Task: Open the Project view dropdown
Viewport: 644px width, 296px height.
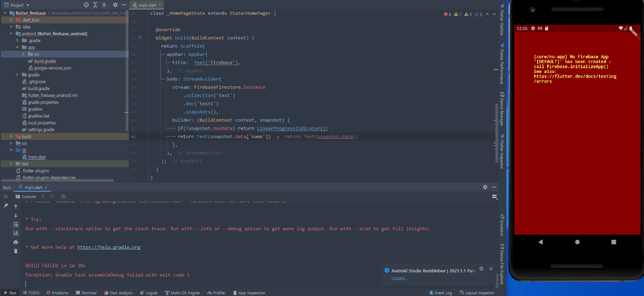Action: [x=17, y=5]
